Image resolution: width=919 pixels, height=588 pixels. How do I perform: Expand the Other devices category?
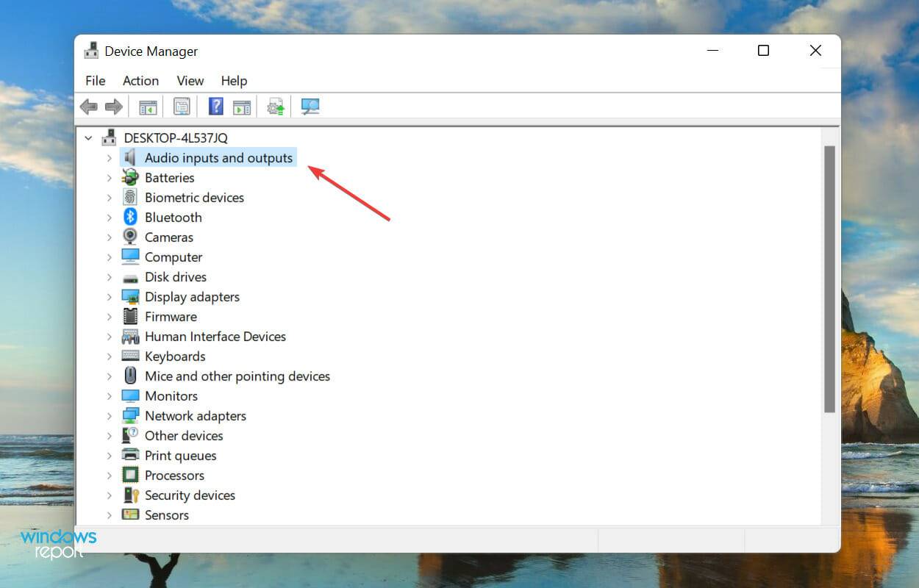pos(108,435)
